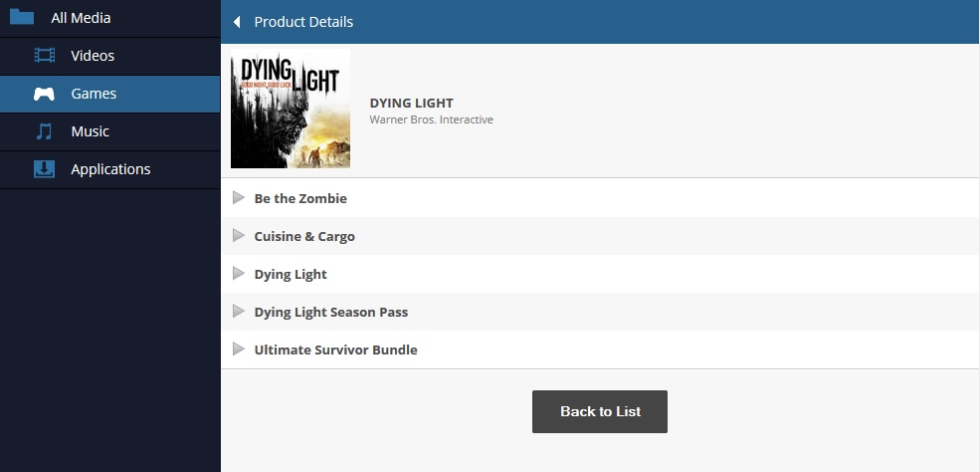Expand the Be the Zombie section
The width and height of the screenshot is (980, 472).
click(239, 198)
